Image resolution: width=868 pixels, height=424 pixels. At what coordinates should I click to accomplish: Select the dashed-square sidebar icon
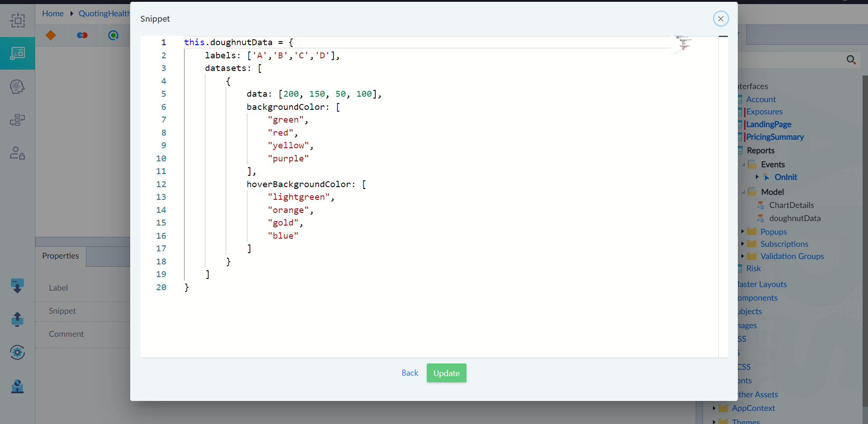[18, 20]
